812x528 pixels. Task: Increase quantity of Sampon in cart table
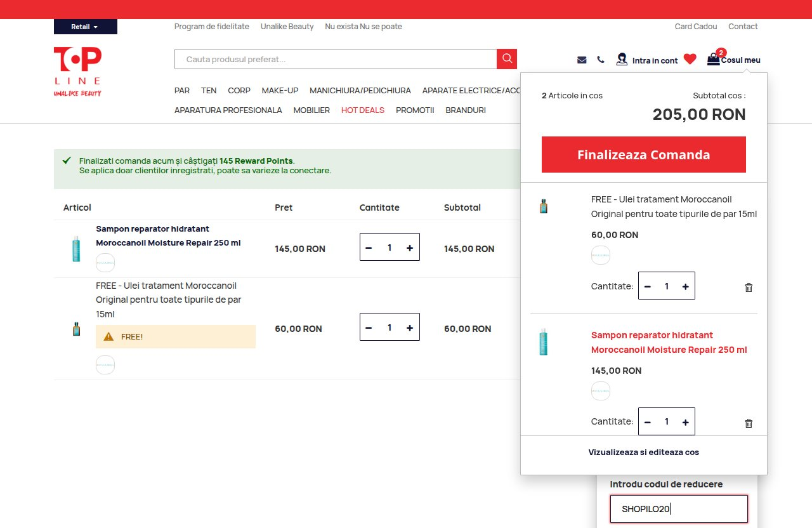[410, 248]
